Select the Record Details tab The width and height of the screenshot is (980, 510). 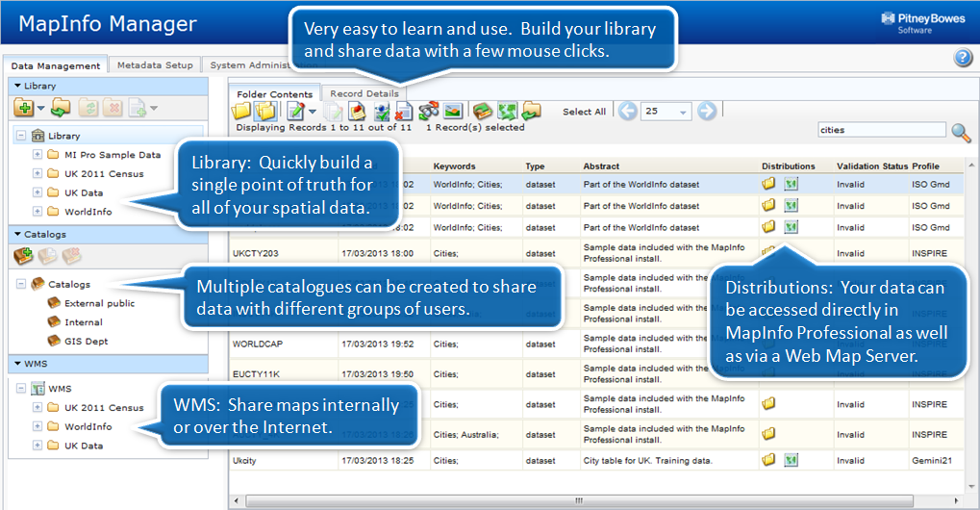click(x=364, y=93)
